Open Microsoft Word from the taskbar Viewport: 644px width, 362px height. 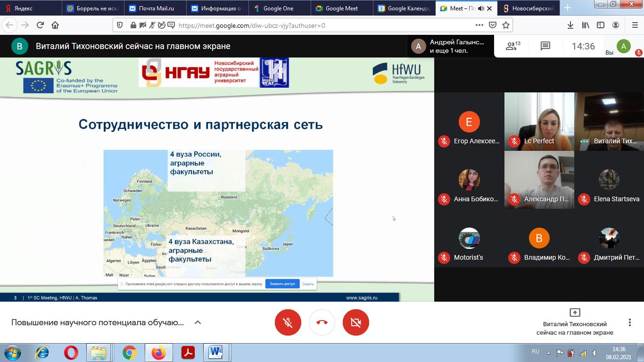[x=216, y=352]
